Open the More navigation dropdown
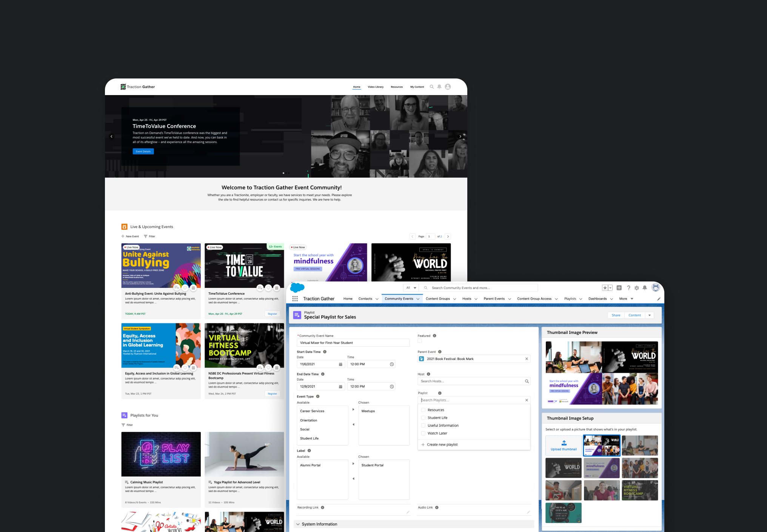 click(x=626, y=299)
